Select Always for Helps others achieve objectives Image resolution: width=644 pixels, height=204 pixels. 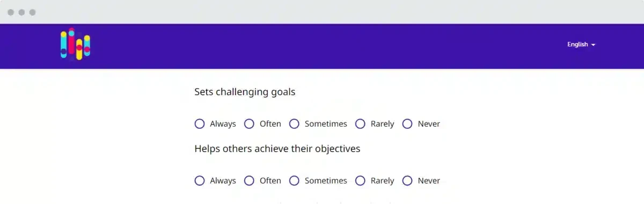pyautogui.click(x=200, y=181)
